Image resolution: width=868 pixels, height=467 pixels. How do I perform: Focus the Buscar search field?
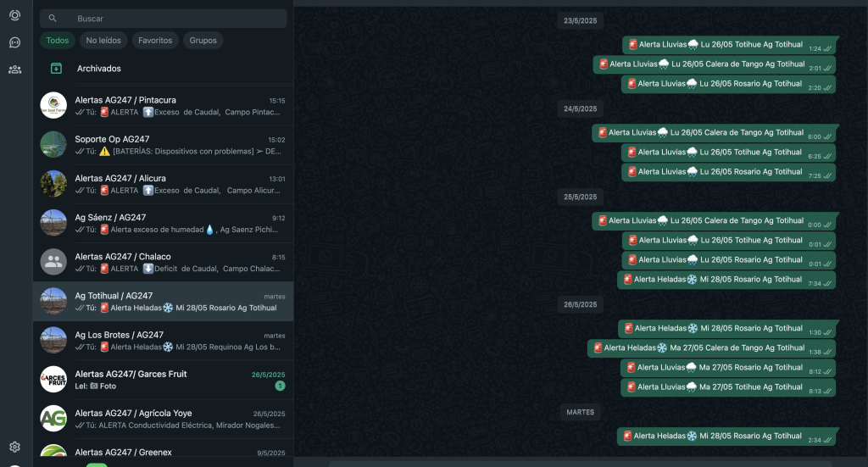[x=170, y=19]
